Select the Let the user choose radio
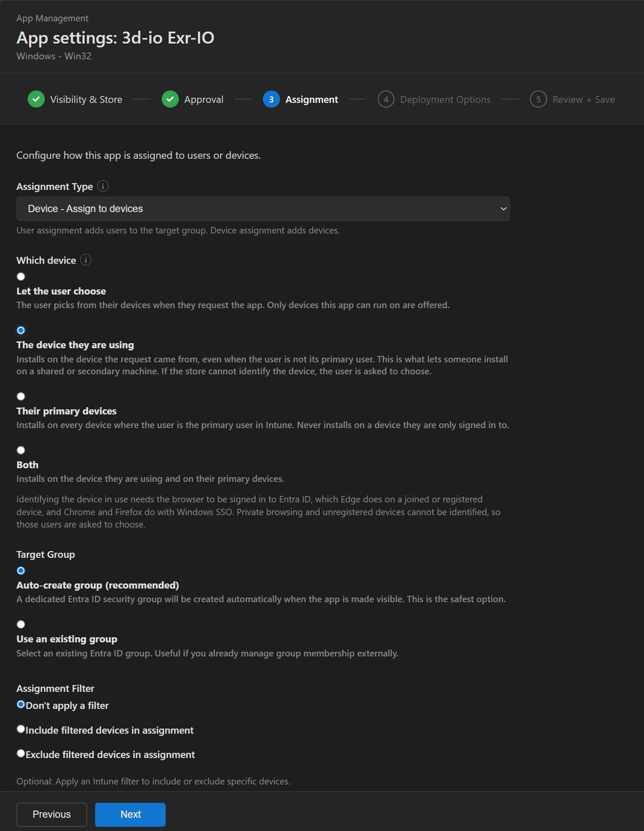The height and width of the screenshot is (831, 644). pyautogui.click(x=21, y=277)
